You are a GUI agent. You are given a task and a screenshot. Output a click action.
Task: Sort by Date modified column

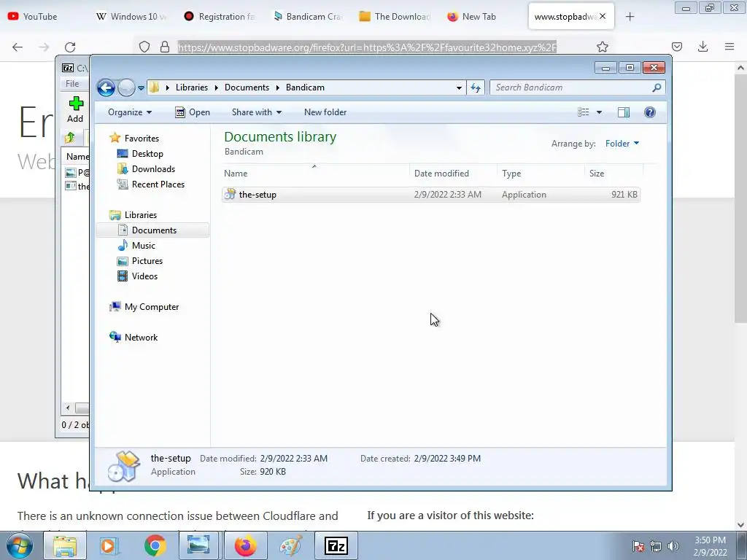(x=453, y=174)
